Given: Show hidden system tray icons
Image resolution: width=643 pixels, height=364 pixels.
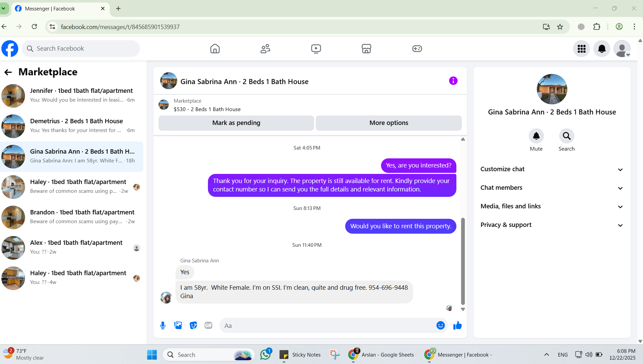Looking at the screenshot, I should pos(546,355).
